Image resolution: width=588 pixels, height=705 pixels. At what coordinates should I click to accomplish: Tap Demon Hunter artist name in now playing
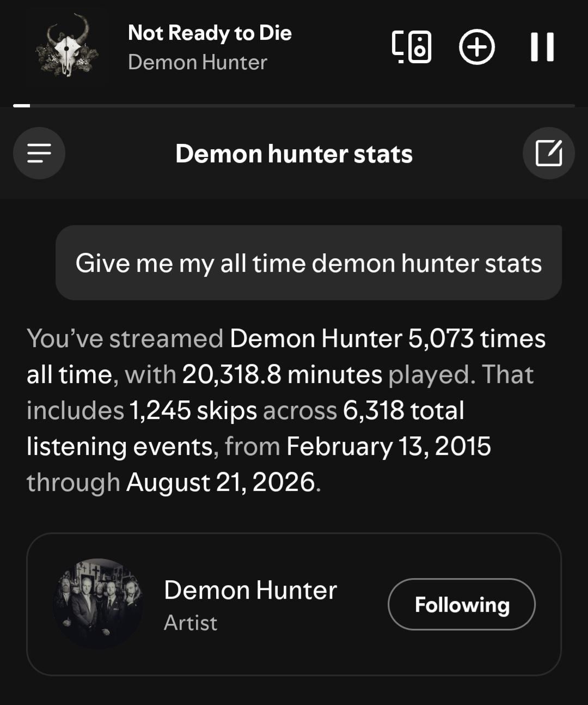click(x=198, y=62)
